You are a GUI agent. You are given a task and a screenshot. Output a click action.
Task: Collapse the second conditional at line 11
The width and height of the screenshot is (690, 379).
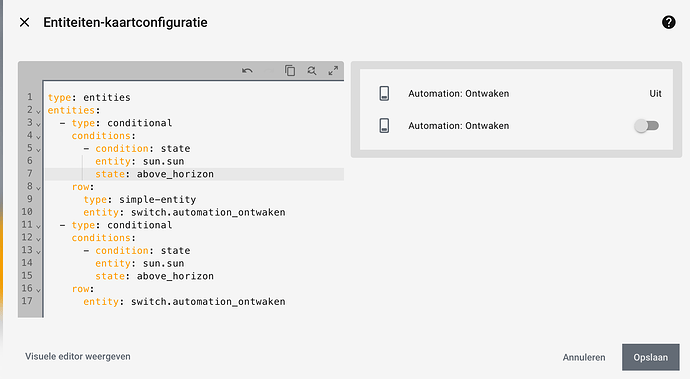point(38,226)
